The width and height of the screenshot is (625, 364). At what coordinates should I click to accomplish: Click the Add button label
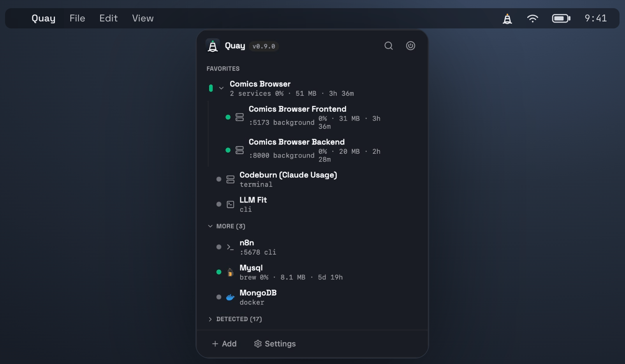229,344
